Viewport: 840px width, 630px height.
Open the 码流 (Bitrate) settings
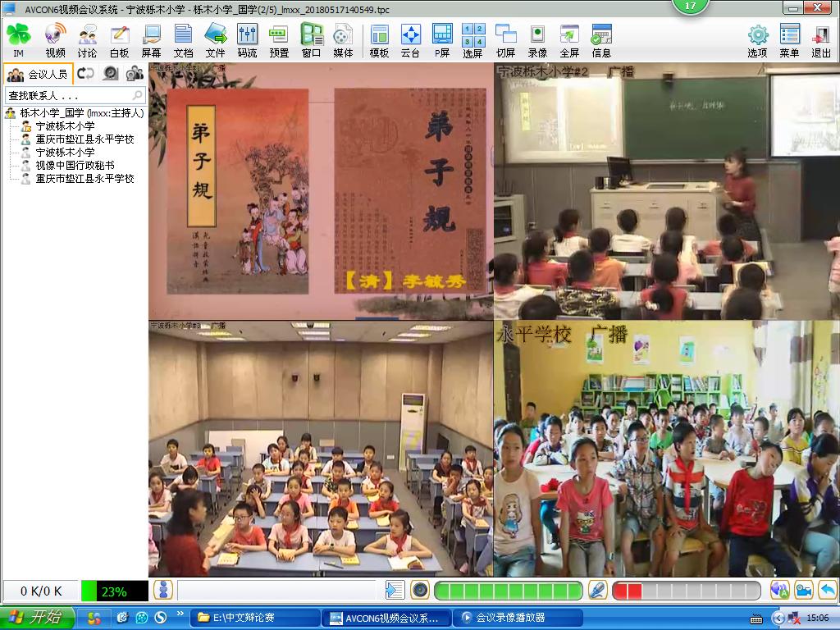(247, 41)
